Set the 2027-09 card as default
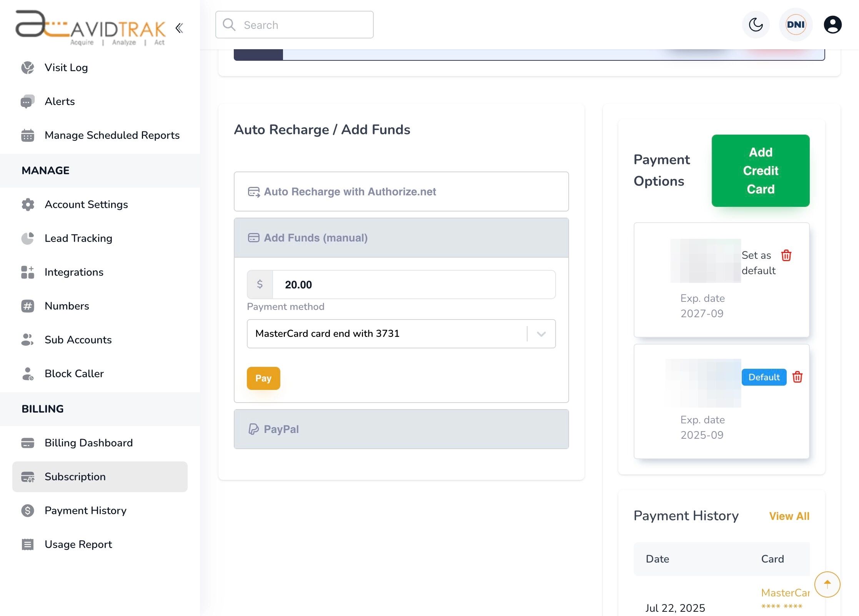Image resolution: width=859 pixels, height=616 pixels. tap(759, 263)
